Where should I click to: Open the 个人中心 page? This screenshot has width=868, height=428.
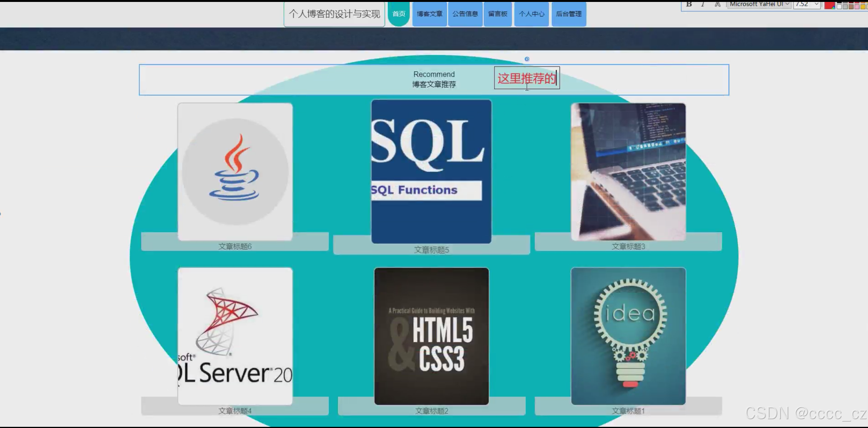531,14
